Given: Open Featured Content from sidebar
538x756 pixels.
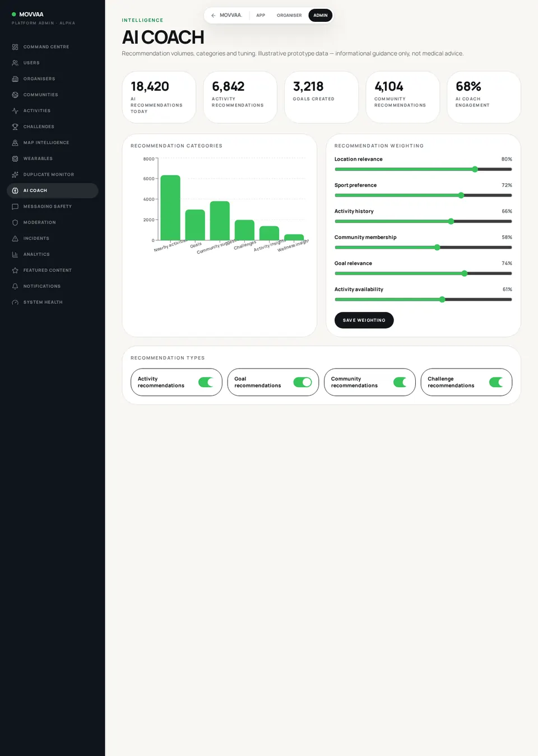Looking at the screenshot, I should coord(53,270).
